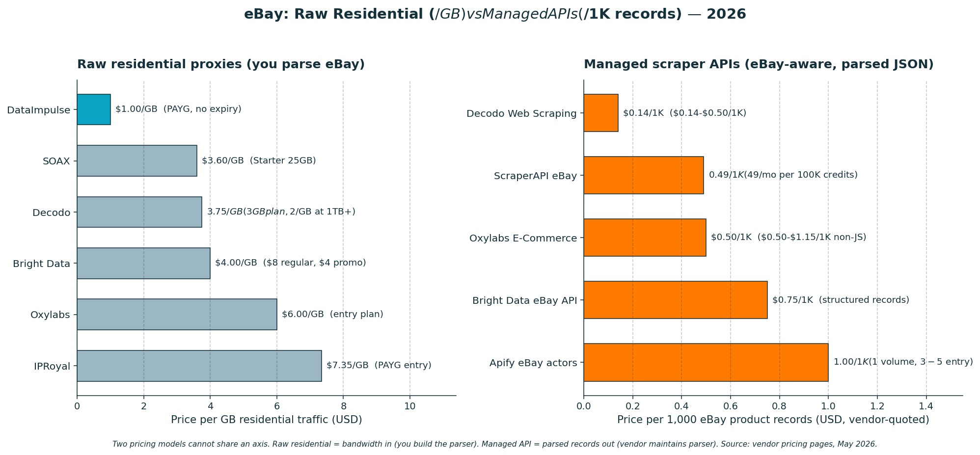980x455 pixels.
Task: Click the SOAX gray bar
Action: 137,161
